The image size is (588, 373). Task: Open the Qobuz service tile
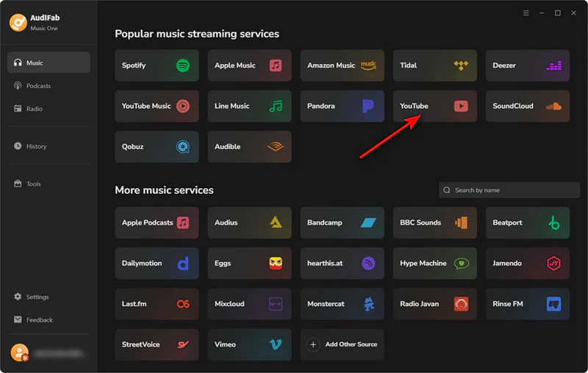[x=157, y=147]
